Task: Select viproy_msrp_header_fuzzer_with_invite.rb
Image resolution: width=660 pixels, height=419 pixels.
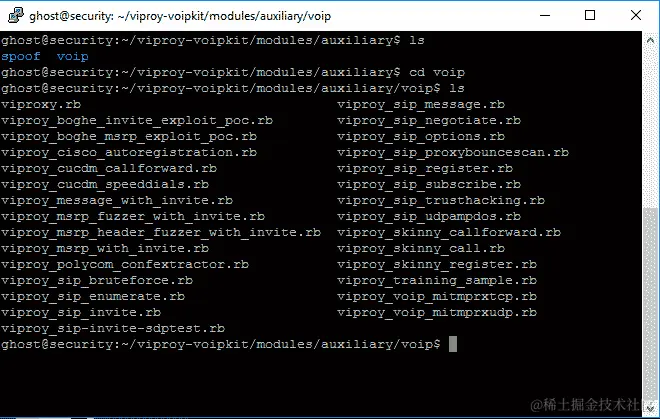Action: (161, 232)
